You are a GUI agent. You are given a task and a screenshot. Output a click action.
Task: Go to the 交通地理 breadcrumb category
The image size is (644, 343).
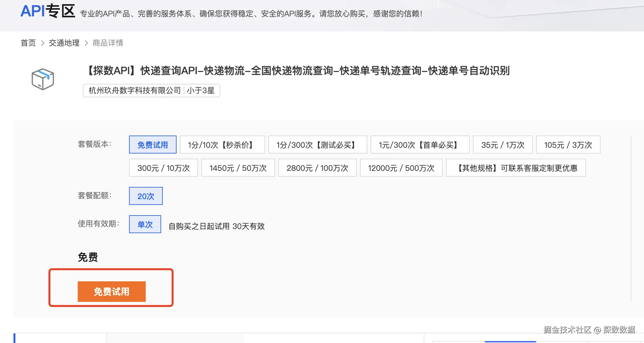pos(64,43)
